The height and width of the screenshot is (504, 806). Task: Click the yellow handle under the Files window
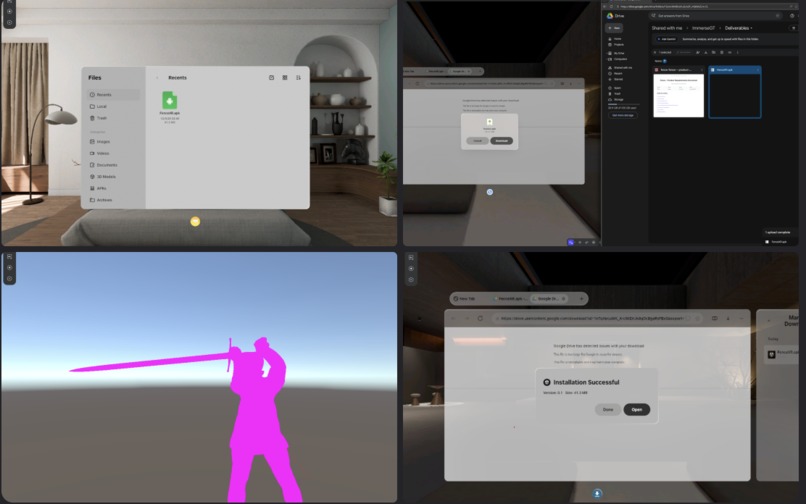point(195,221)
